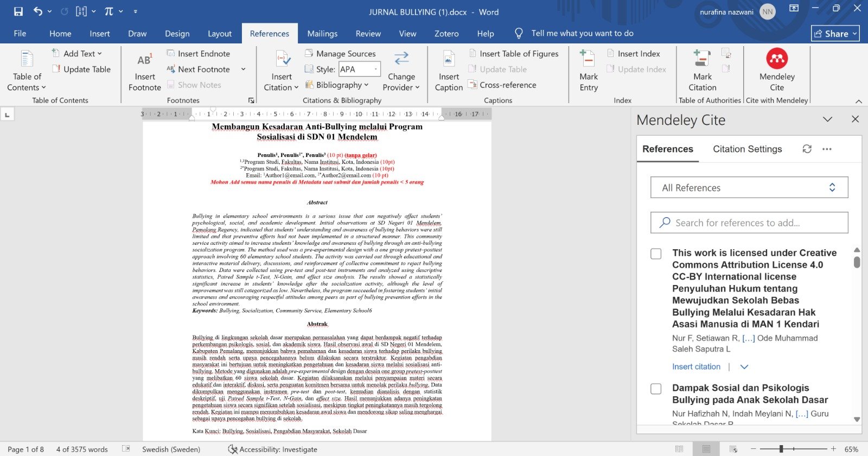Click the zoom slider in status bar

[x=781, y=449]
